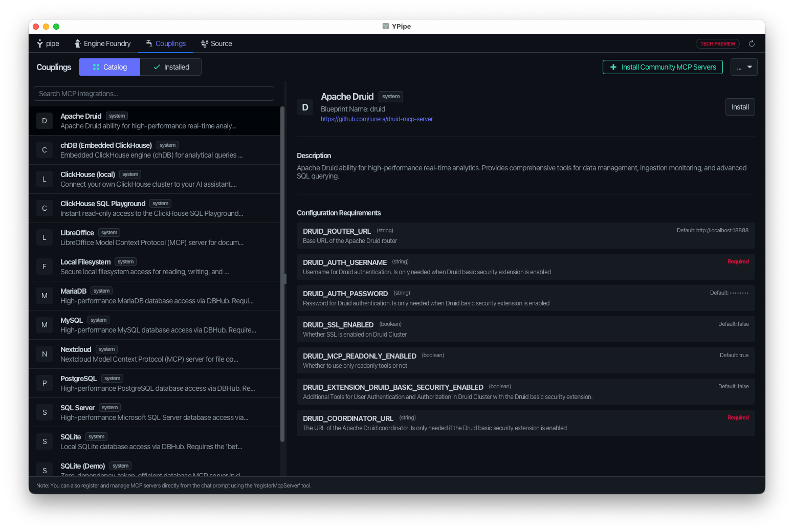Click the large D icon in details header

(x=305, y=107)
